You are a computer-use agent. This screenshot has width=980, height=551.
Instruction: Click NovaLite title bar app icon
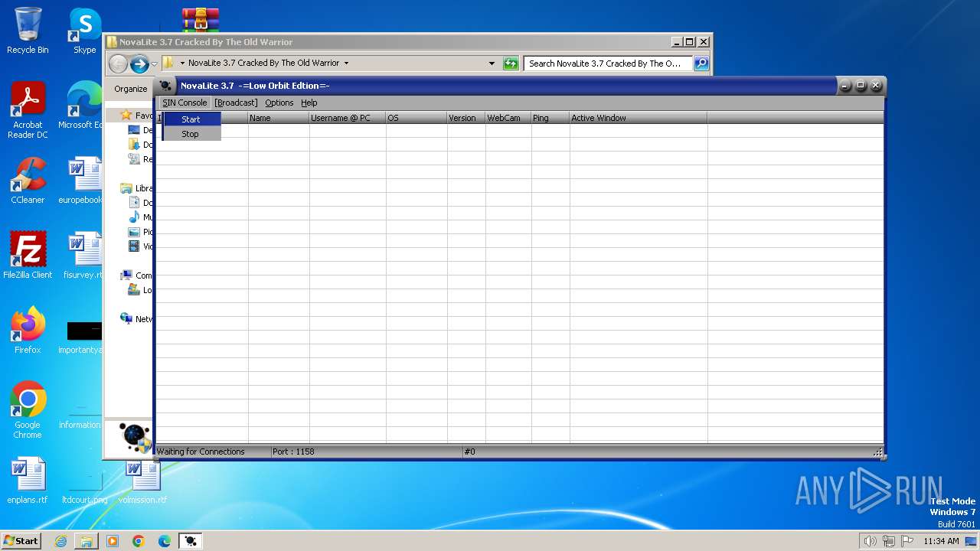coord(165,86)
